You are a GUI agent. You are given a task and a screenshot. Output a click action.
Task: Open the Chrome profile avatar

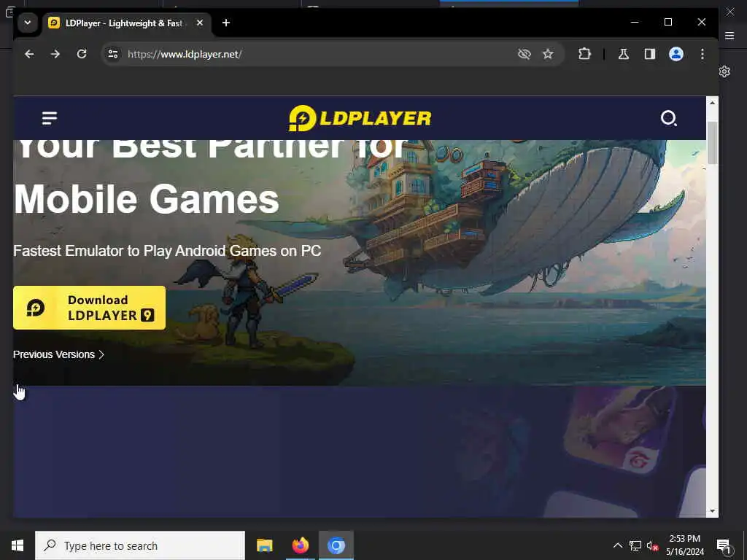pos(676,54)
